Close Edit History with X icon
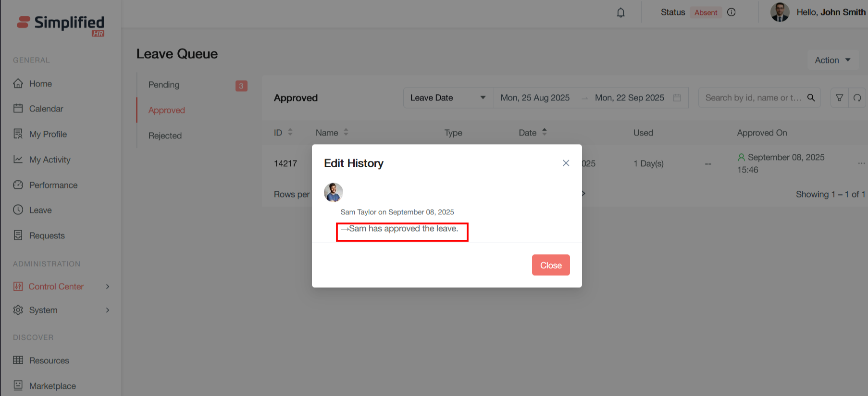 click(566, 163)
